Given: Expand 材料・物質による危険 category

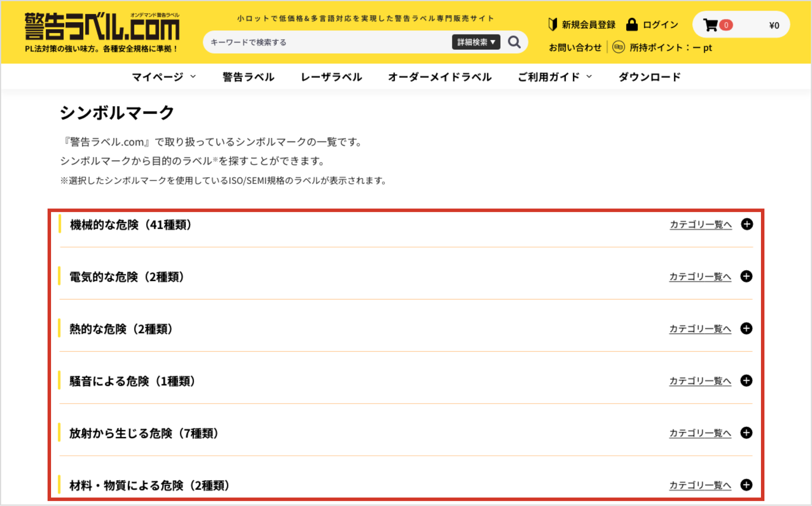Looking at the screenshot, I should [747, 485].
